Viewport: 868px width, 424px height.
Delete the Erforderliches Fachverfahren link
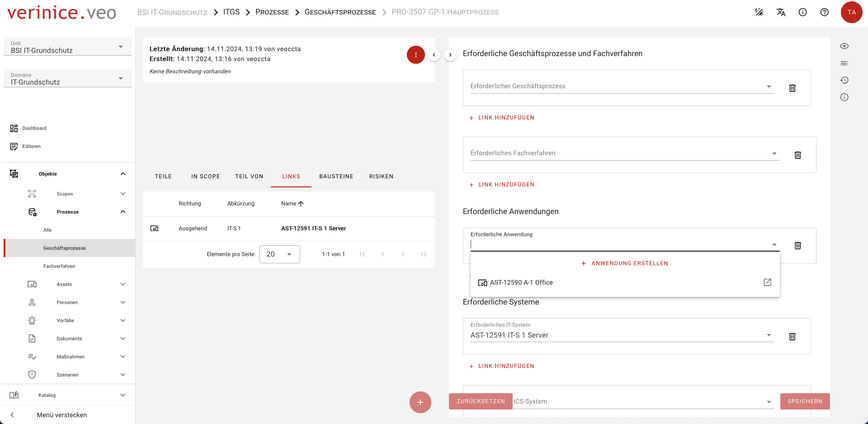pos(797,155)
